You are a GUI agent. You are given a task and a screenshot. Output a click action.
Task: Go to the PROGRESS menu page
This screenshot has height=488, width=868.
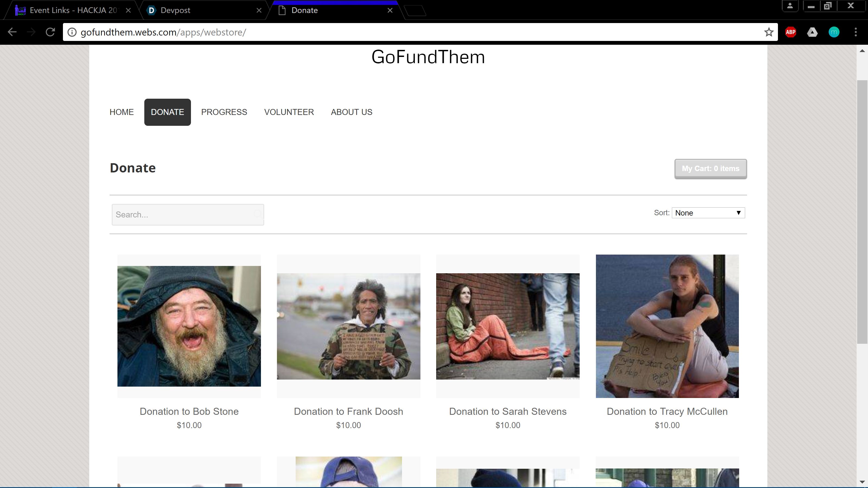click(224, 112)
